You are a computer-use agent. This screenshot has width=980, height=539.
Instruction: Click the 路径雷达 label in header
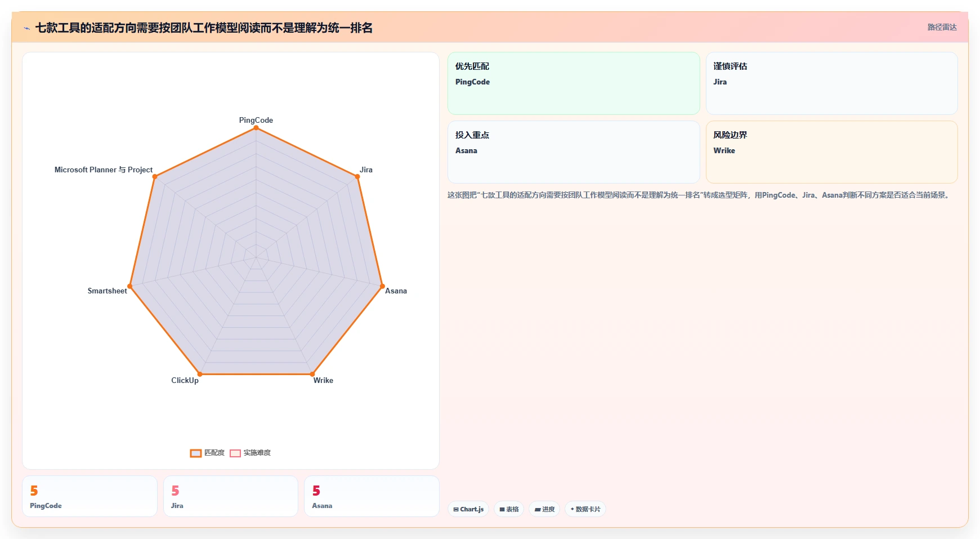(x=942, y=27)
